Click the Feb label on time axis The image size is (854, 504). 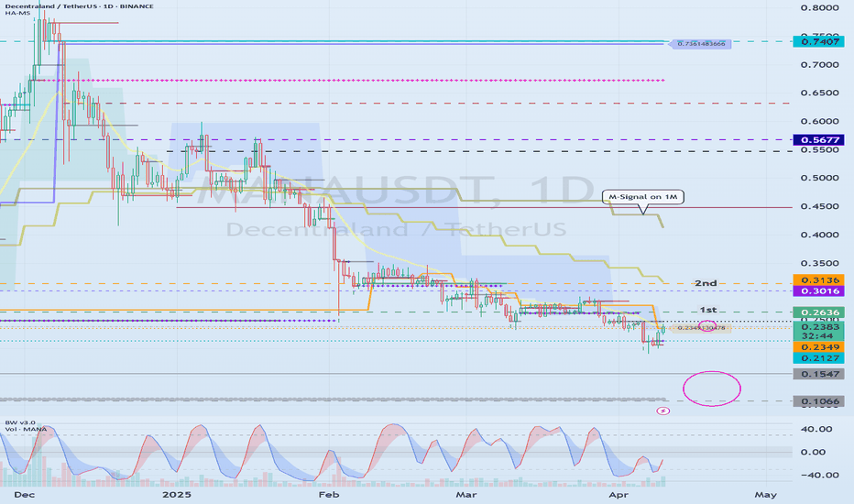pyautogui.click(x=329, y=495)
